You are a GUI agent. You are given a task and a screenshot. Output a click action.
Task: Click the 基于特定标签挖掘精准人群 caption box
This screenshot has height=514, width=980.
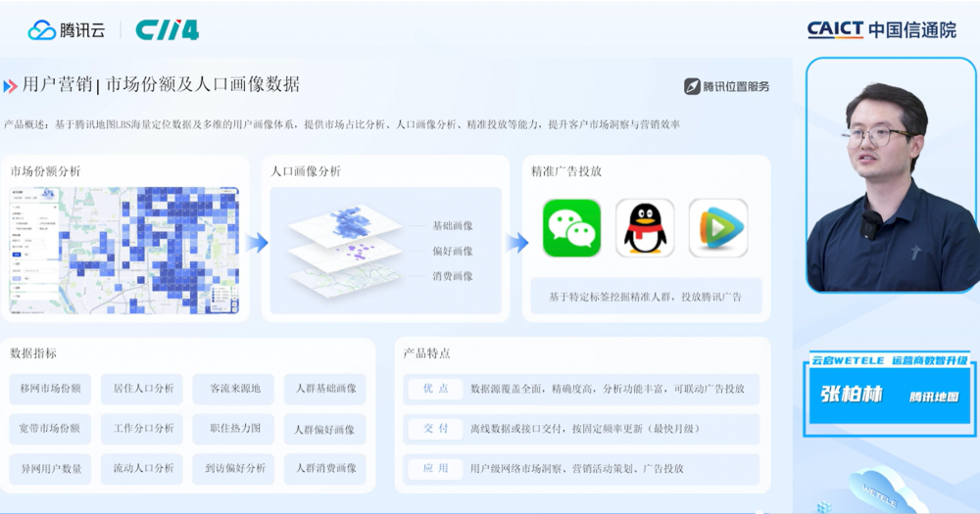(646, 297)
